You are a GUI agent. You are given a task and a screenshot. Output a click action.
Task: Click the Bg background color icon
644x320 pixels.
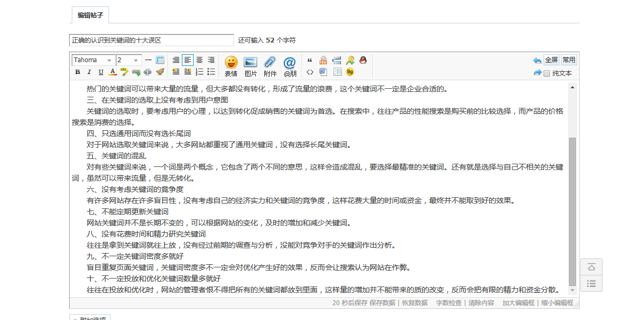click(x=350, y=72)
